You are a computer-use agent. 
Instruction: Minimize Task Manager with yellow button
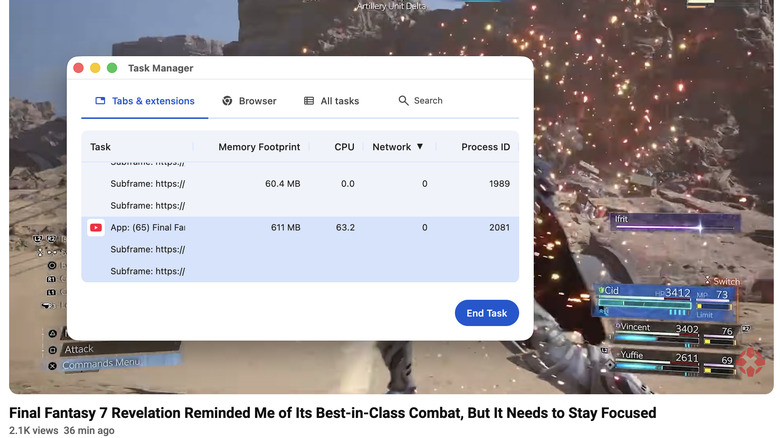coord(95,68)
